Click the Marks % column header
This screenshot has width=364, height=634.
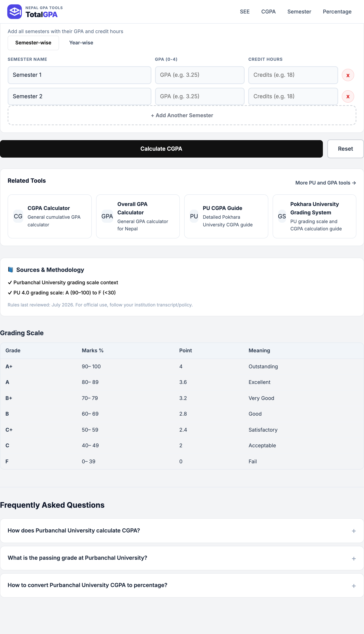[92, 350]
